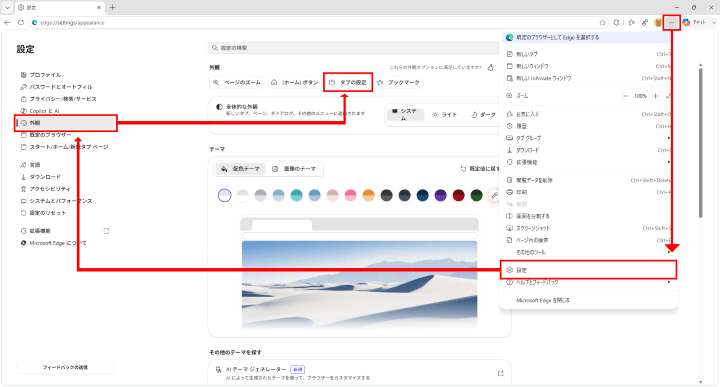
Task: Click the favorite star in address bar
Action: (x=602, y=22)
